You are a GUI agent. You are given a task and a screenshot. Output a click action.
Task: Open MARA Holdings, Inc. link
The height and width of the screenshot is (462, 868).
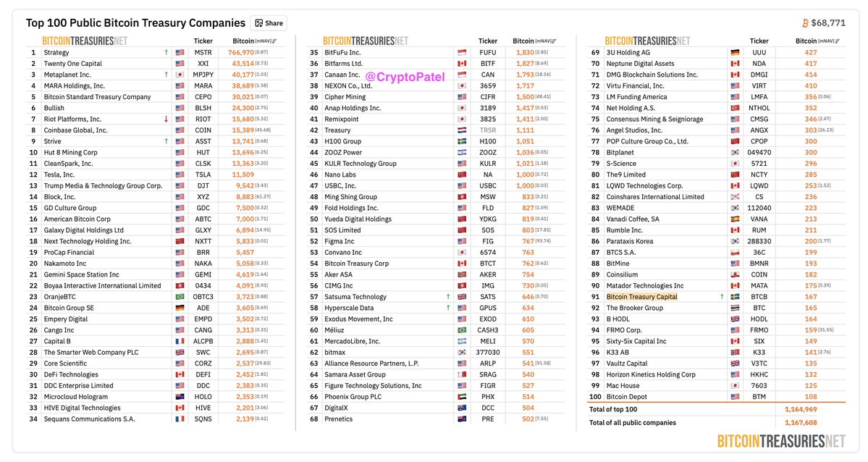tap(74, 86)
